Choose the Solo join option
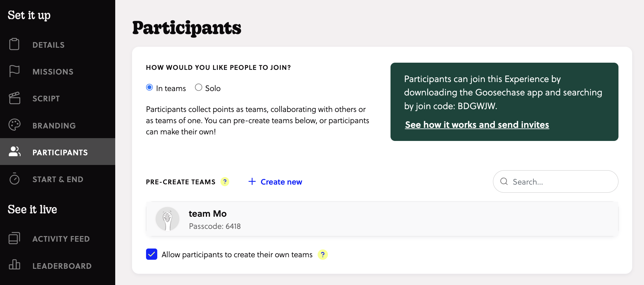The image size is (644, 285). [199, 88]
